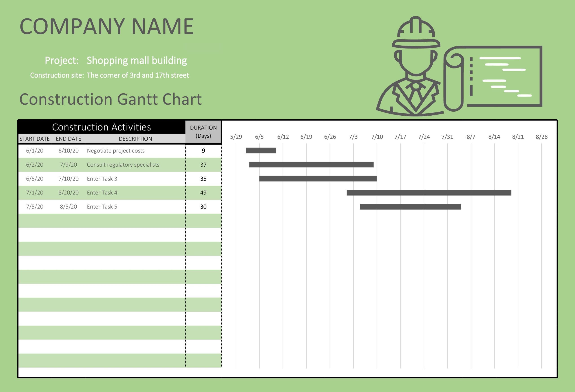575x392 pixels.
Task: Click the Shopping mall building project label
Action: point(137,60)
